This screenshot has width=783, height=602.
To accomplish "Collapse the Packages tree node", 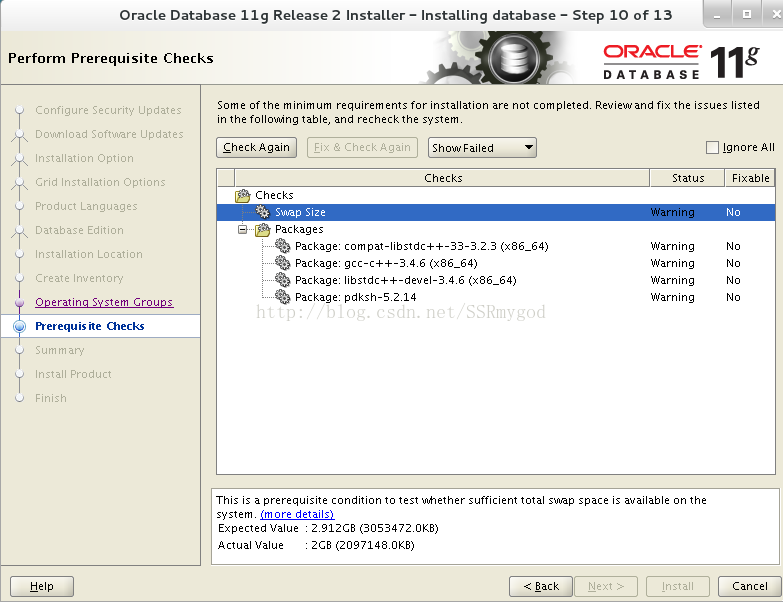I will (x=243, y=230).
